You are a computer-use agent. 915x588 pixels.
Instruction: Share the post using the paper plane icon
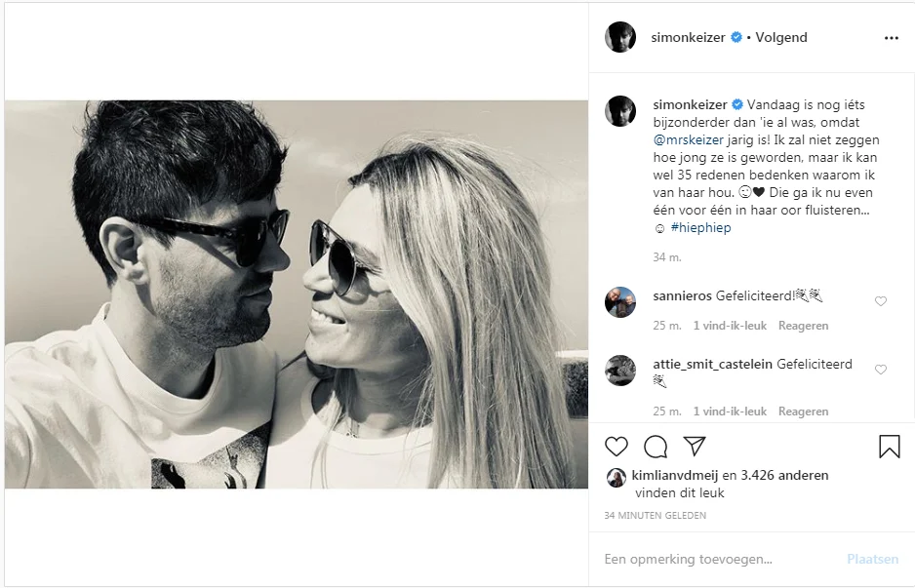tap(694, 447)
